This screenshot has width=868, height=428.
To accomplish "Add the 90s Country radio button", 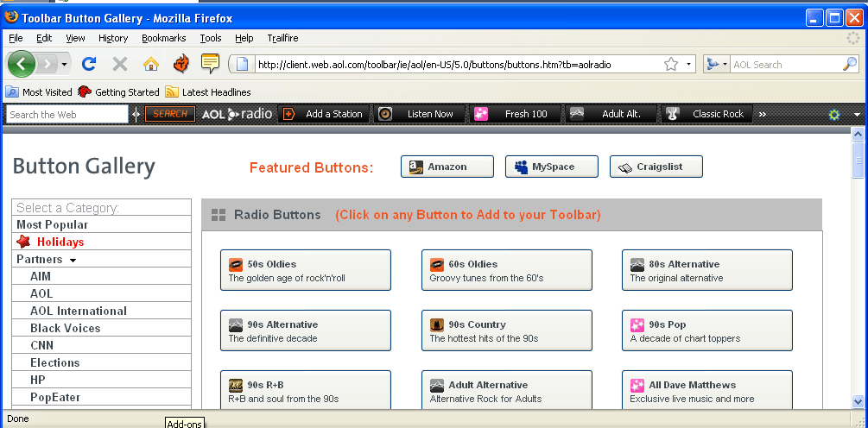I will click(506, 330).
